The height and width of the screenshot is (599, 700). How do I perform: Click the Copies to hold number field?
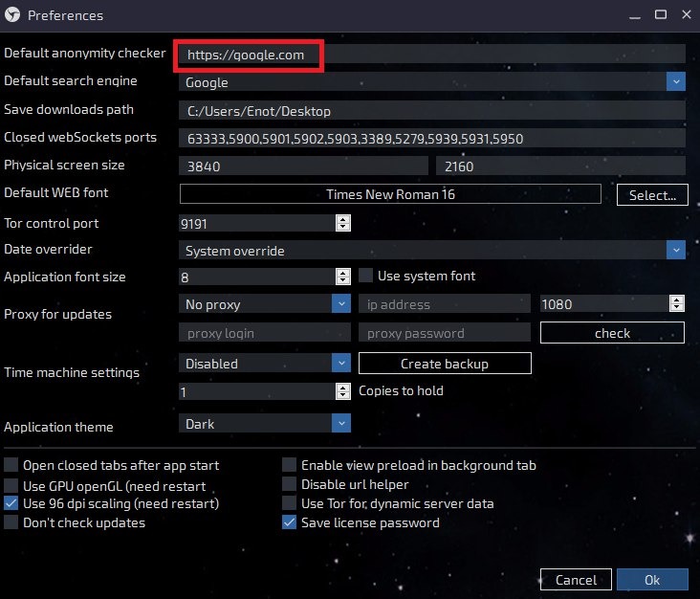(257, 391)
